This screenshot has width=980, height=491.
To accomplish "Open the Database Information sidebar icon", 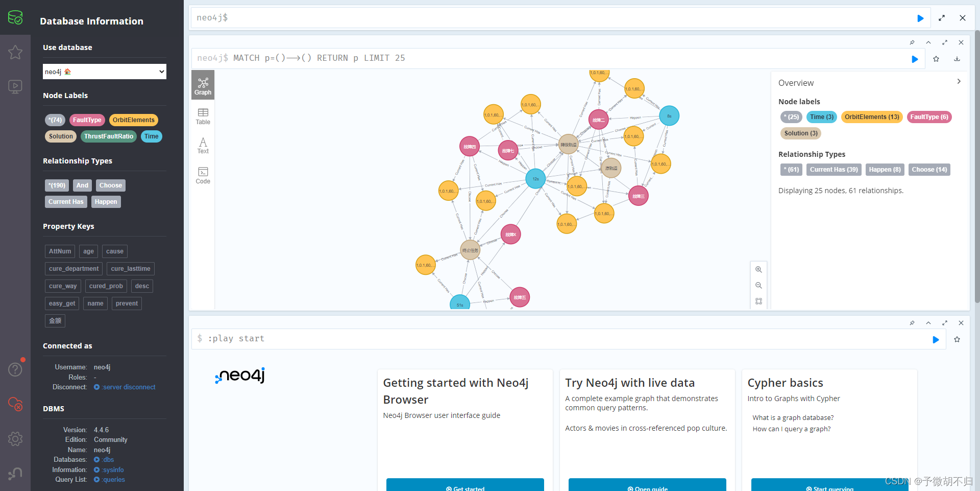I will coord(15,17).
